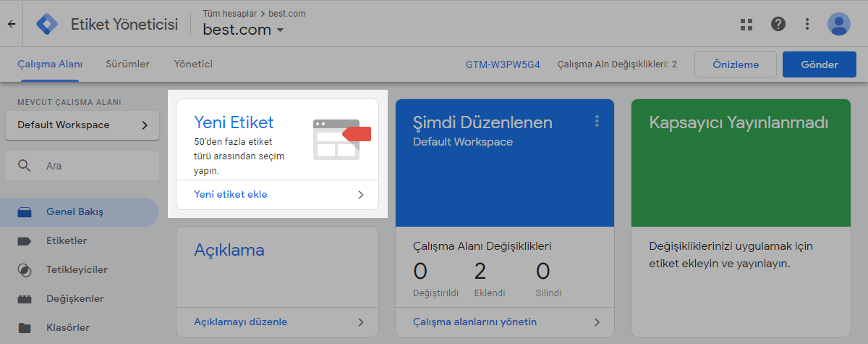Click the Etiketler tag icon
The width and height of the screenshot is (868, 344).
coord(25,241)
